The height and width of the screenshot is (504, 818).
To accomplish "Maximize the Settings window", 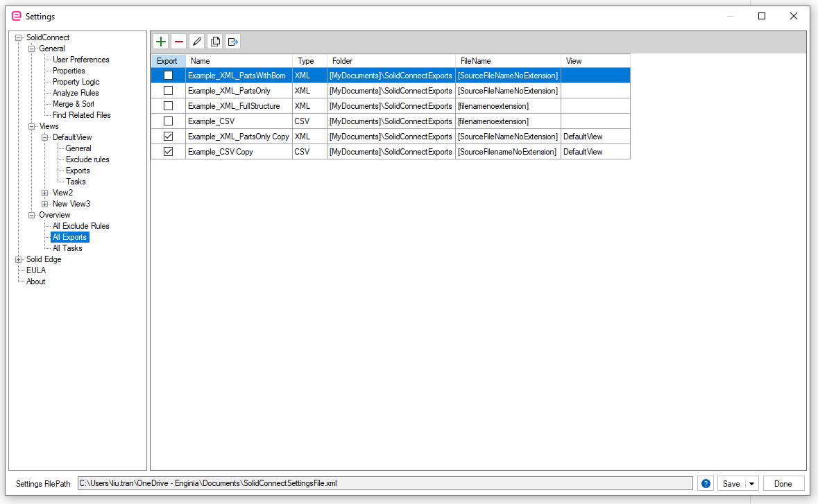I will click(762, 16).
